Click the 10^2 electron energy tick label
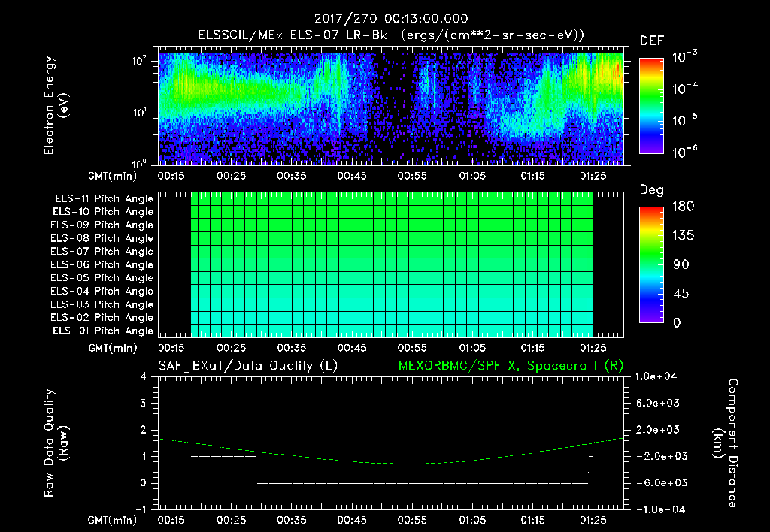Viewport: 770px width, 532px height. tap(139, 61)
